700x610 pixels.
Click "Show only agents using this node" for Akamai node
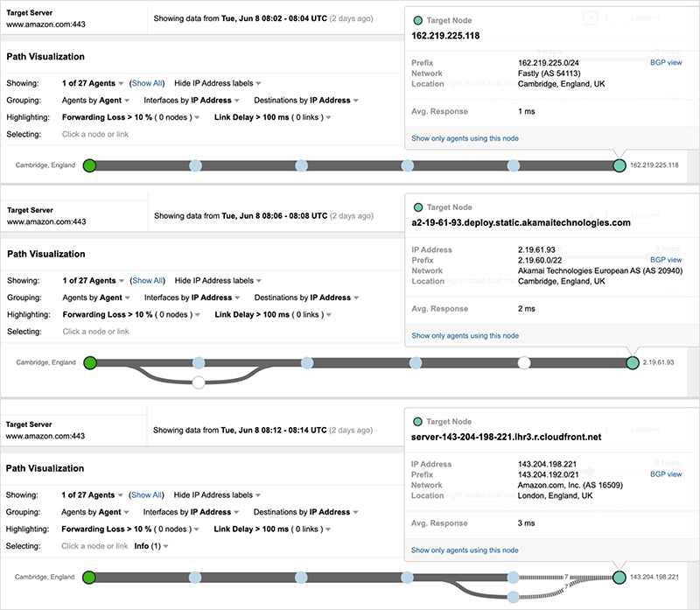coord(465,335)
